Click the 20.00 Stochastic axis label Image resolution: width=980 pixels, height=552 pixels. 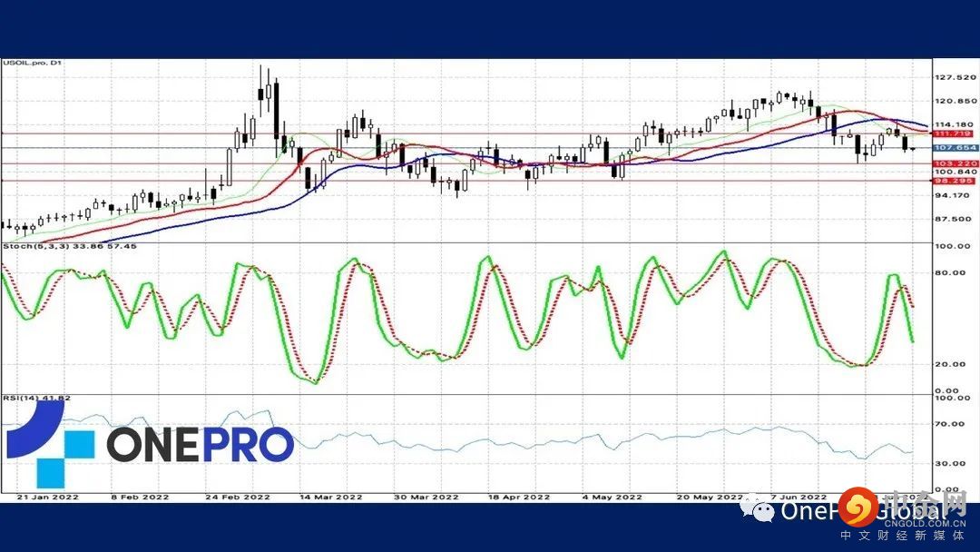tap(950, 364)
